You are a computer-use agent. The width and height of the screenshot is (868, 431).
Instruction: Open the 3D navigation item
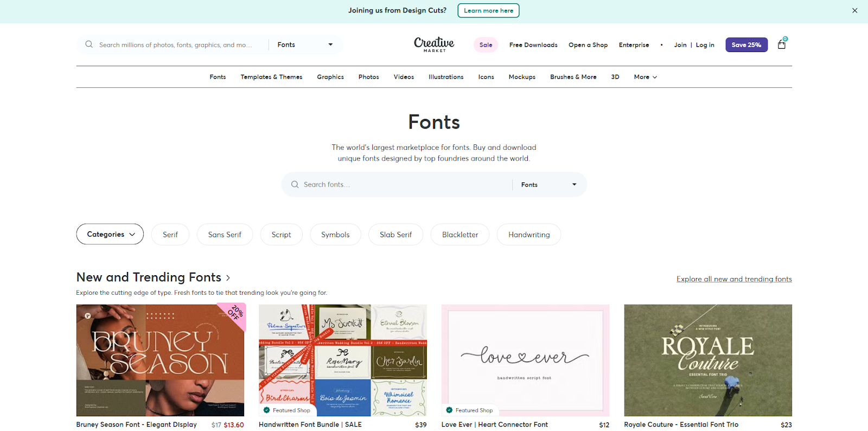pyautogui.click(x=615, y=77)
